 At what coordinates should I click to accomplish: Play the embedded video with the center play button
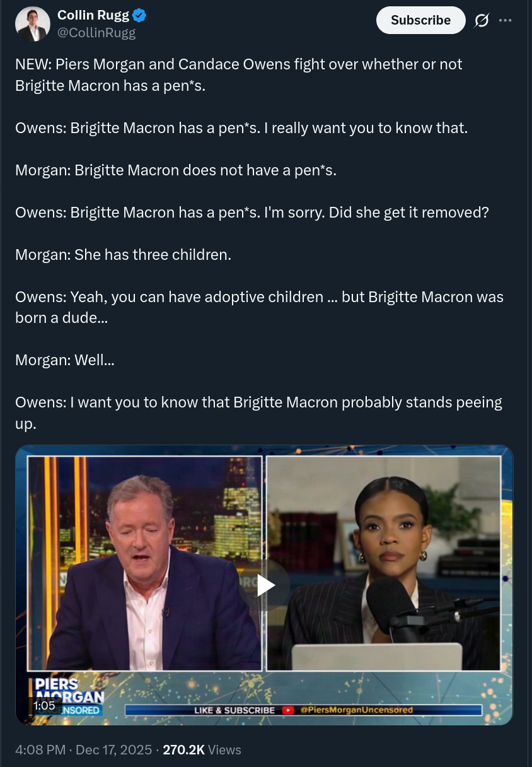coord(265,585)
